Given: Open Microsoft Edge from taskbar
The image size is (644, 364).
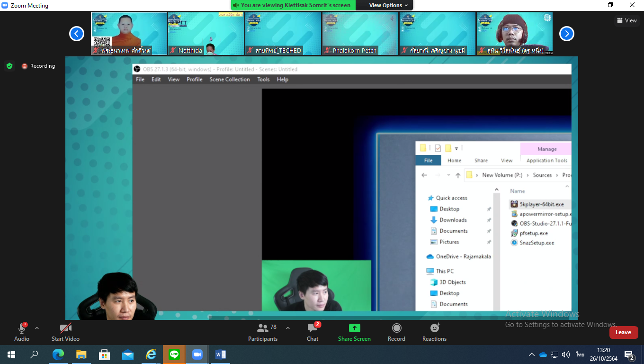Looking at the screenshot, I should point(58,355).
